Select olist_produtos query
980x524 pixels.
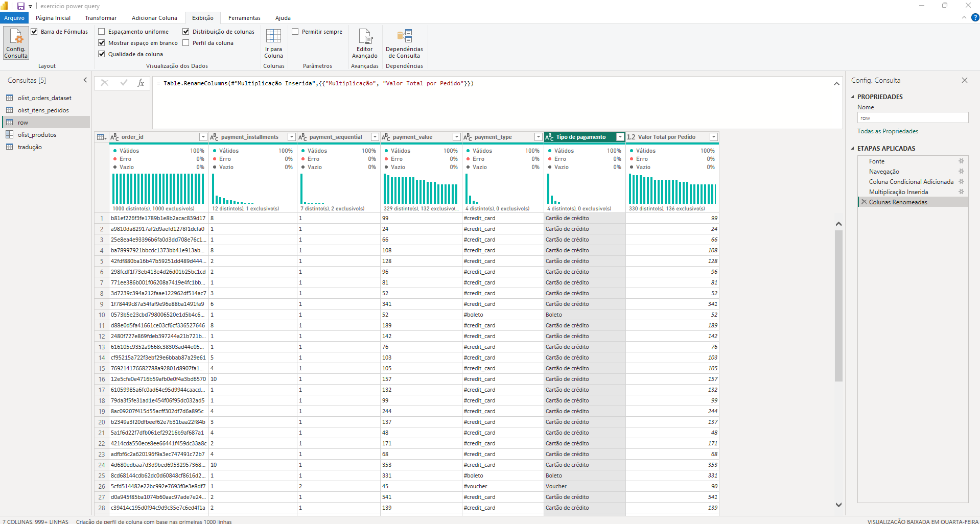tap(37, 135)
